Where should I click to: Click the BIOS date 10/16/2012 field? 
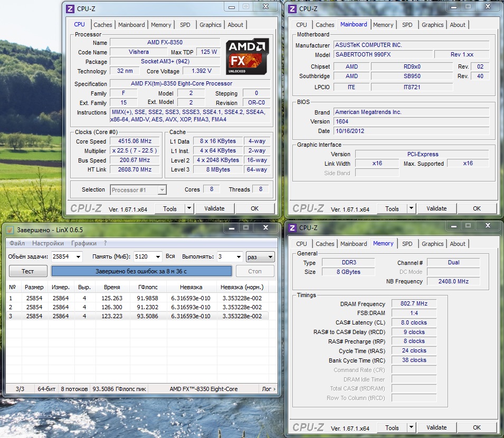pyautogui.click(x=412, y=131)
